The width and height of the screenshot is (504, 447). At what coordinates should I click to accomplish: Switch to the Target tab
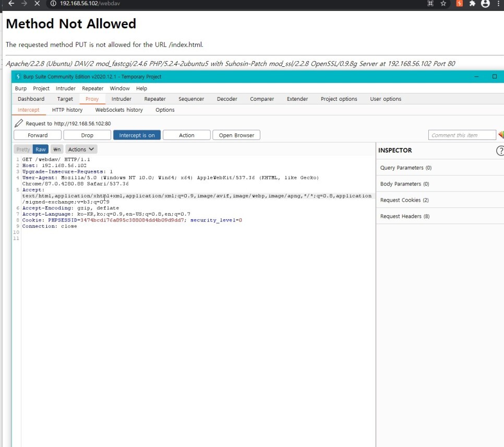(65, 99)
